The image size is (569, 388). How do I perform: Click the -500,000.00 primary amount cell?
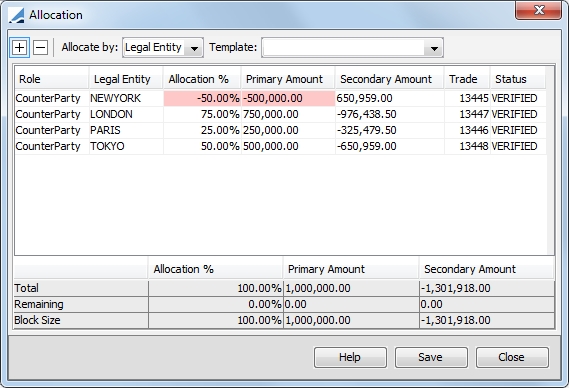[x=288, y=98]
